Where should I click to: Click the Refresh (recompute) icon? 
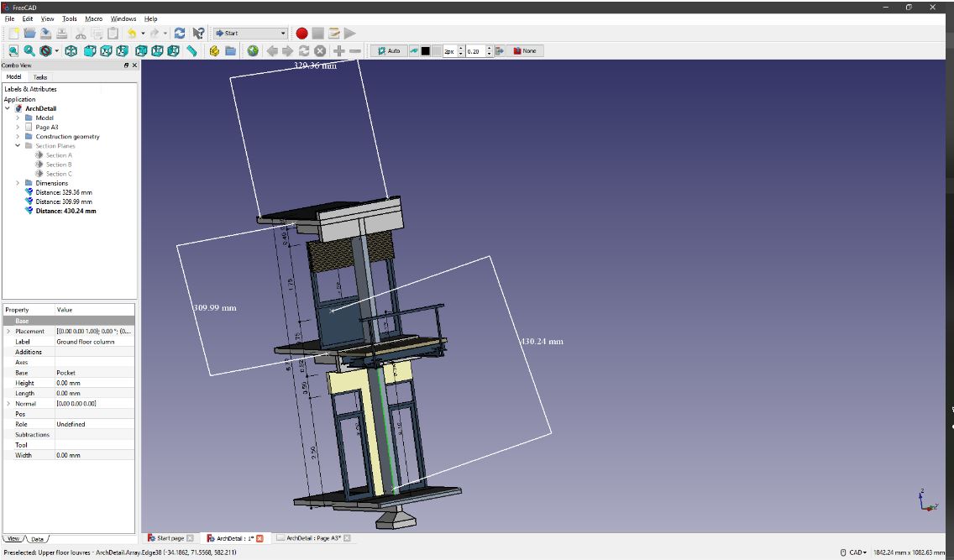point(180,34)
